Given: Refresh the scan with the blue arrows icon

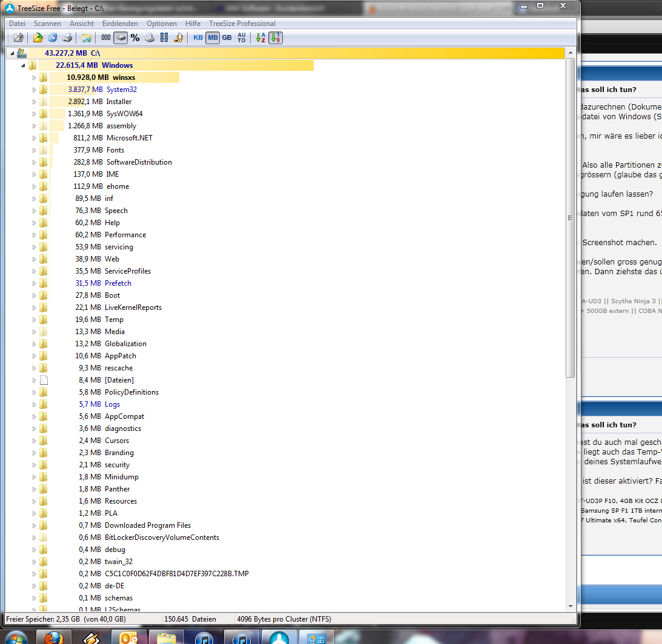Looking at the screenshot, I should [53, 38].
